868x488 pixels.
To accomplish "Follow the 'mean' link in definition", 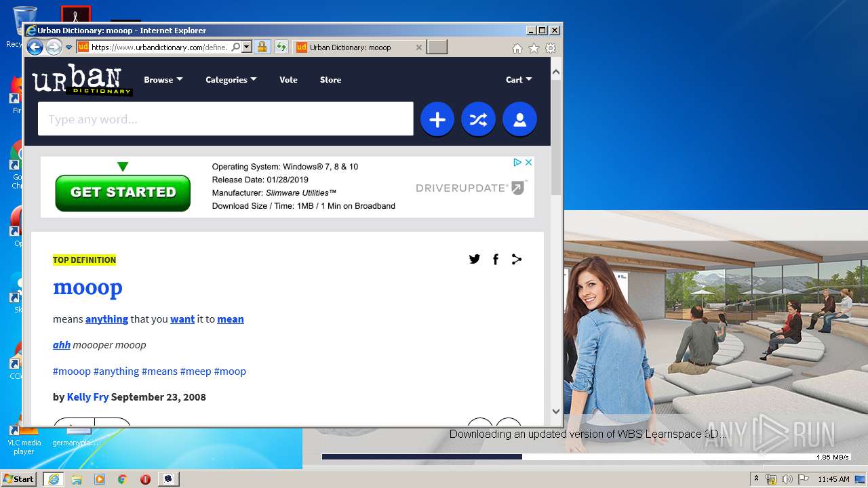I will click(x=231, y=319).
